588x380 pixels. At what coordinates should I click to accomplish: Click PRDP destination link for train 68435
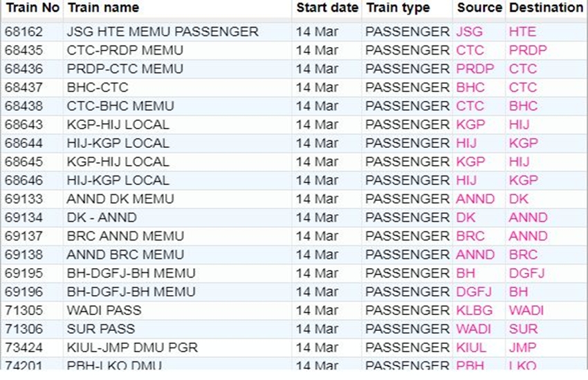pyautogui.click(x=528, y=50)
